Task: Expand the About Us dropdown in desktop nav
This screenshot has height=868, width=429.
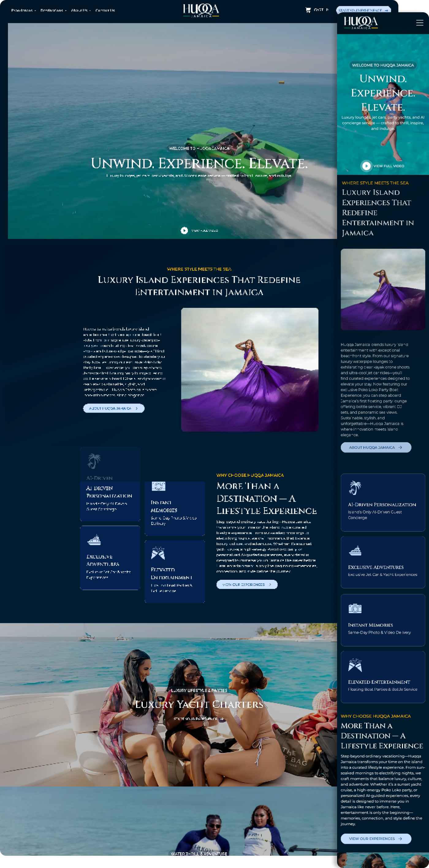Action: coord(81,10)
